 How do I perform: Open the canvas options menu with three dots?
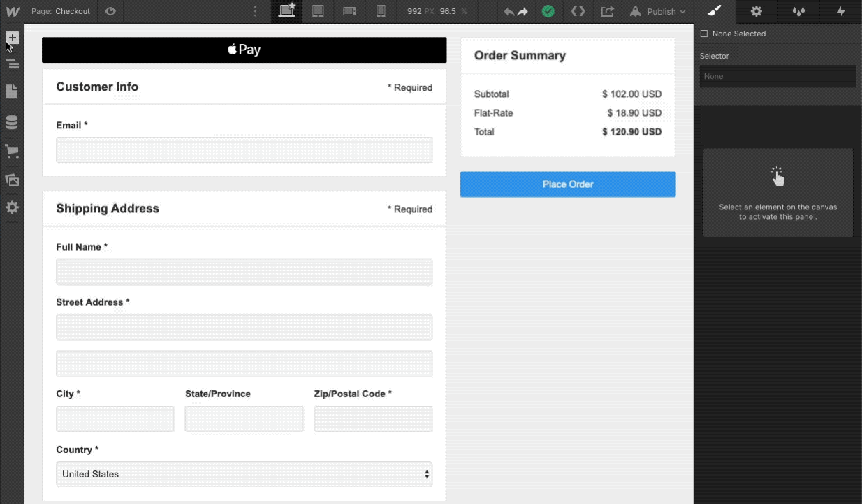(254, 11)
